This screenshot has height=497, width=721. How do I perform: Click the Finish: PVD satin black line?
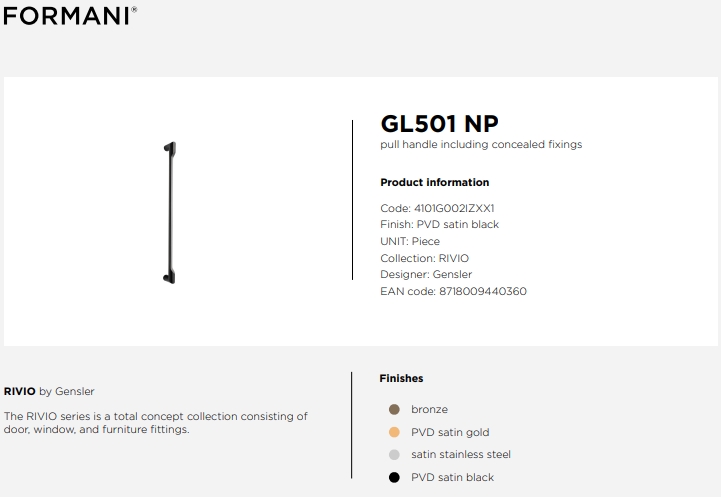(x=440, y=225)
